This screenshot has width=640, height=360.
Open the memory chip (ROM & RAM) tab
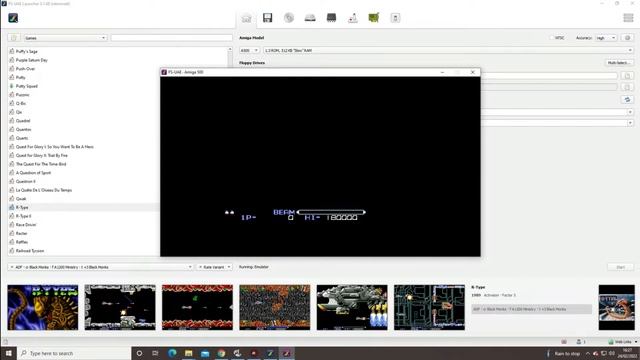pyautogui.click(x=331, y=18)
